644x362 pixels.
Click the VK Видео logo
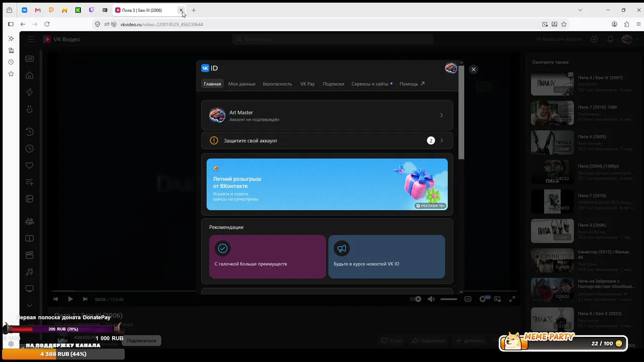61,39
